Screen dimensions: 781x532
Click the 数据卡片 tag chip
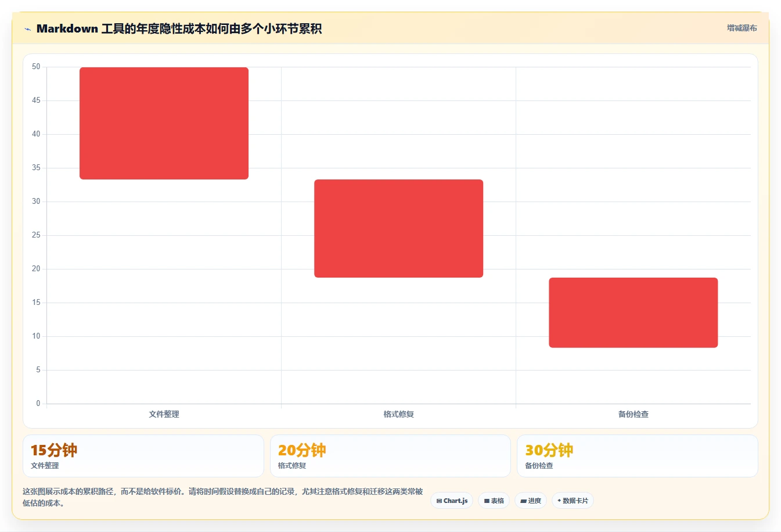[x=573, y=501]
